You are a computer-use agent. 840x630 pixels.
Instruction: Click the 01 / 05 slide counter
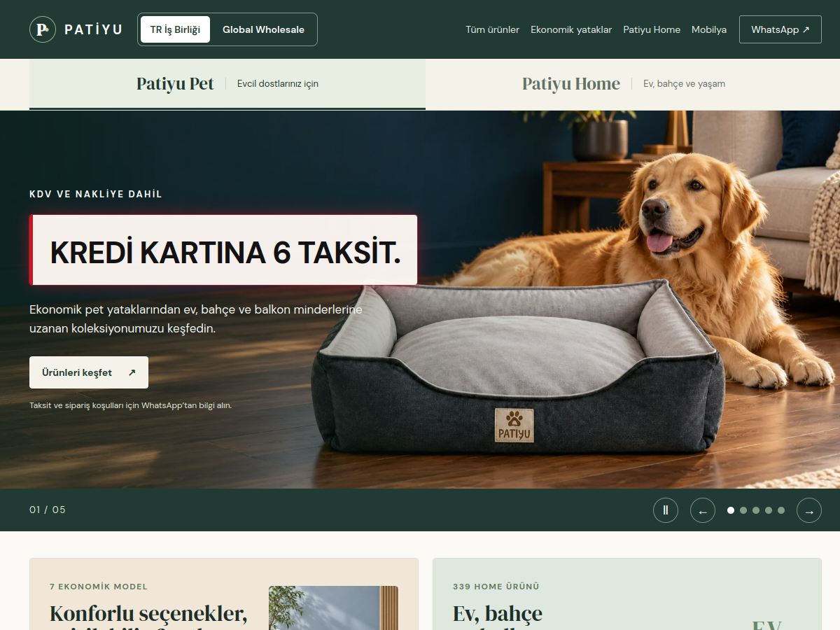coord(48,510)
